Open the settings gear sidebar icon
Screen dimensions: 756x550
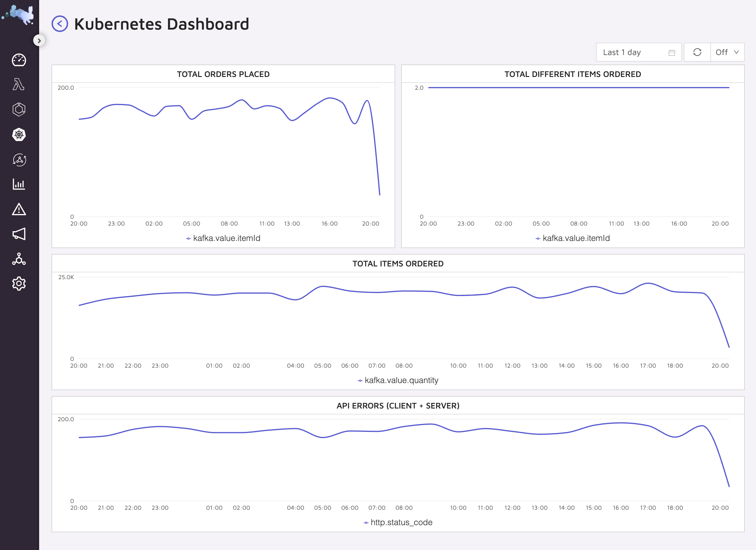tap(19, 284)
